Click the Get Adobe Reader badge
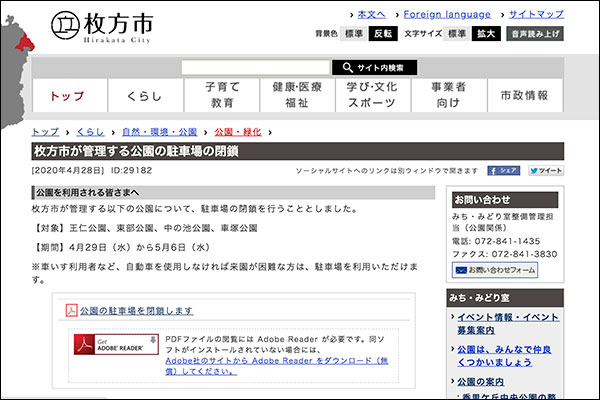The width and height of the screenshot is (600, 400). pos(115,345)
